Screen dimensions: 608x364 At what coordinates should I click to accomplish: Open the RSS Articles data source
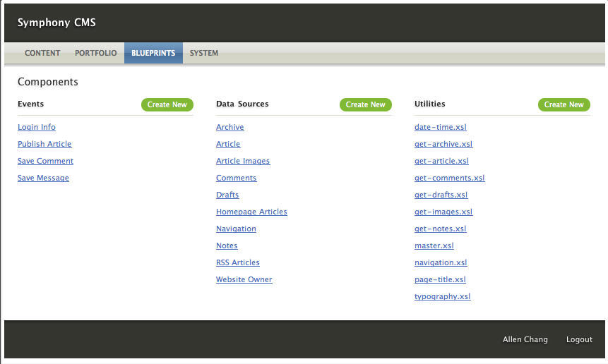[238, 262]
